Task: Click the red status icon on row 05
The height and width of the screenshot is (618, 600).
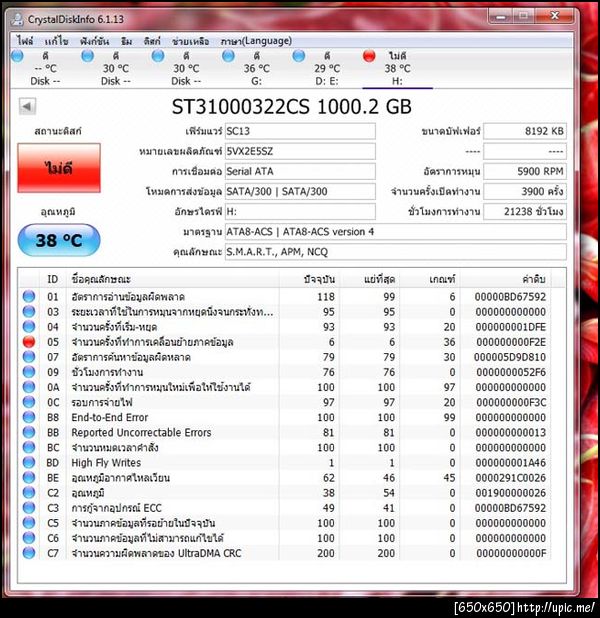Action: coord(29,342)
